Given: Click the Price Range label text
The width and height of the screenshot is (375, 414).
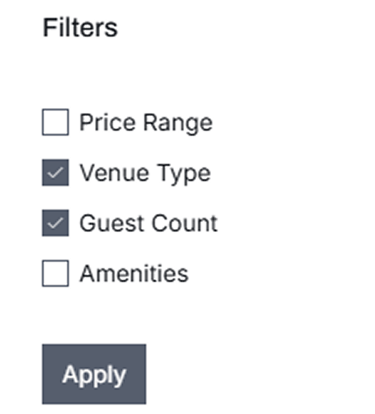Looking at the screenshot, I should pos(146,123).
